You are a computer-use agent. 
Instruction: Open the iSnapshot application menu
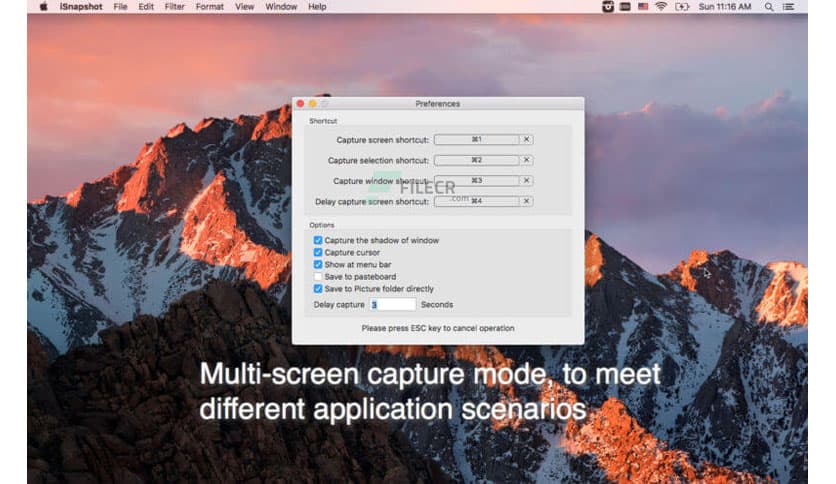(x=81, y=7)
